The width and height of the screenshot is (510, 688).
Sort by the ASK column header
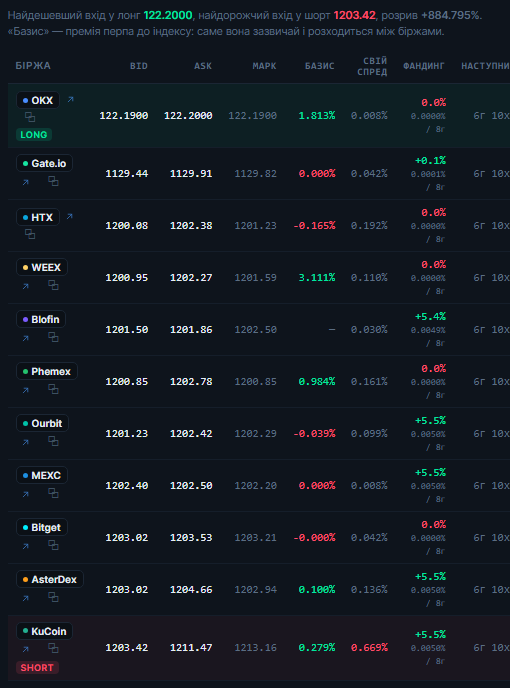click(203, 66)
